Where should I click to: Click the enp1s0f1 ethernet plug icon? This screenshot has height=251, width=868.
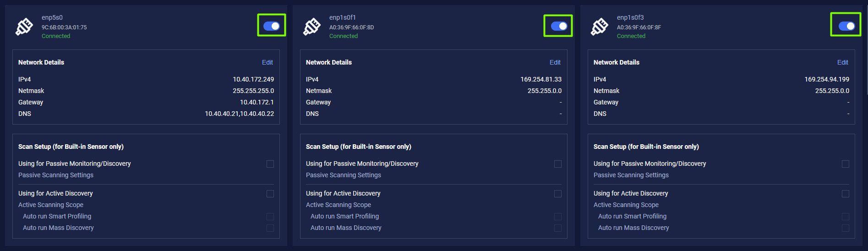312,27
